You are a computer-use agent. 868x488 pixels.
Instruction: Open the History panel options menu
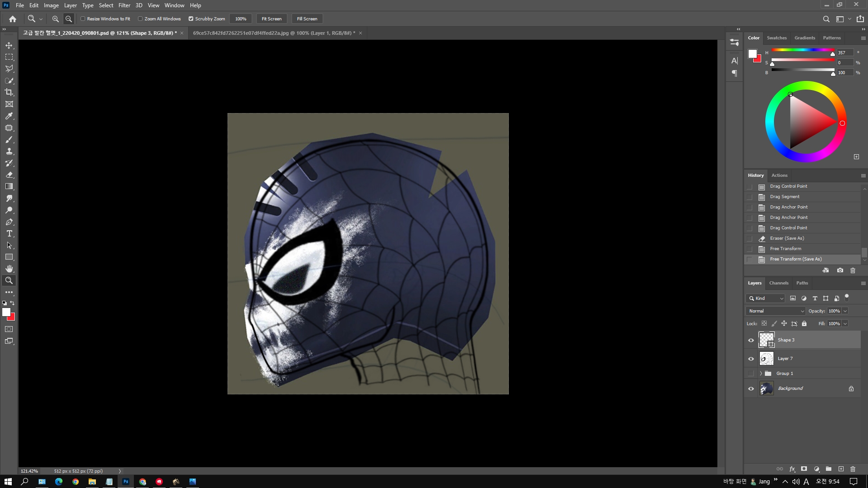pos(863,175)
